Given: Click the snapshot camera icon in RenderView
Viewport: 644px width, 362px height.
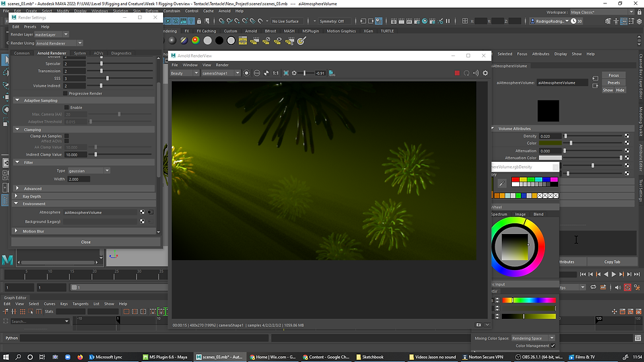Looking at the screenshot, I should (478, 325).
